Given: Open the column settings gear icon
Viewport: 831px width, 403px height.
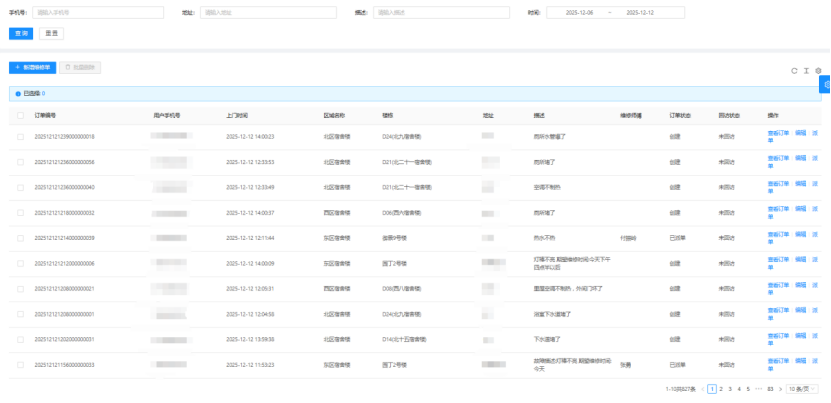Looking at the screenshot, I should point(818,71).
